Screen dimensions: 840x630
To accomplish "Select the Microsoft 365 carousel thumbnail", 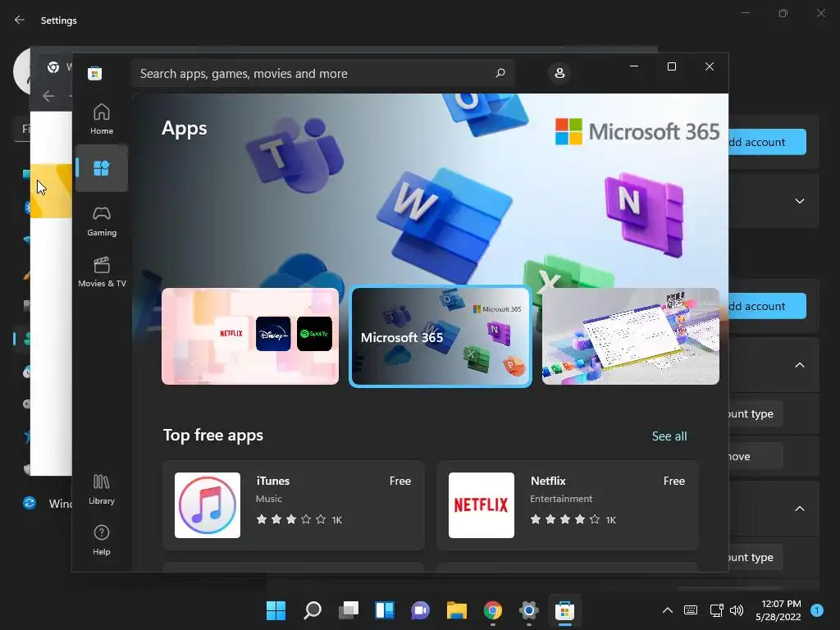I will point(441,336).
